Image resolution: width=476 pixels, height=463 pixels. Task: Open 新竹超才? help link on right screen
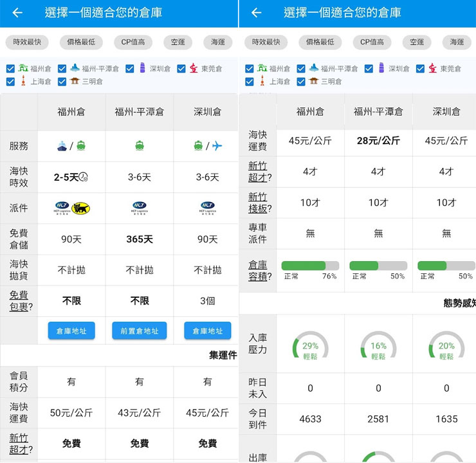[260, 172]
